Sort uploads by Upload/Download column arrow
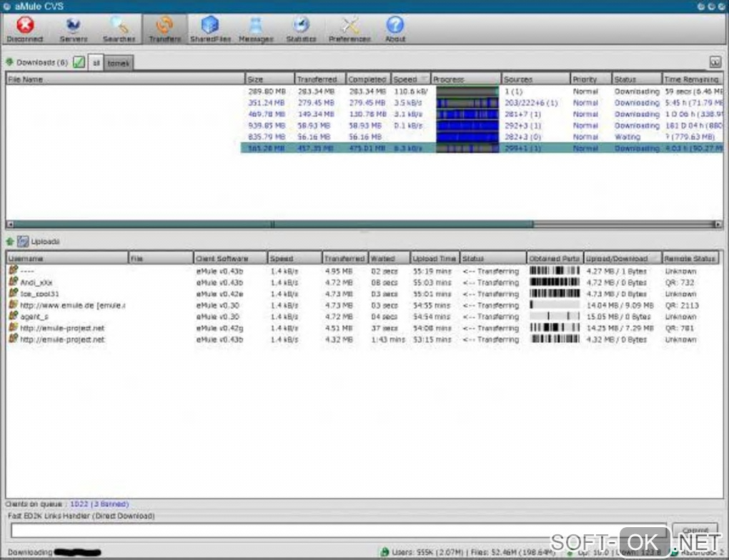This screenshot has height=560, width=729. click(x=656, y=258)
